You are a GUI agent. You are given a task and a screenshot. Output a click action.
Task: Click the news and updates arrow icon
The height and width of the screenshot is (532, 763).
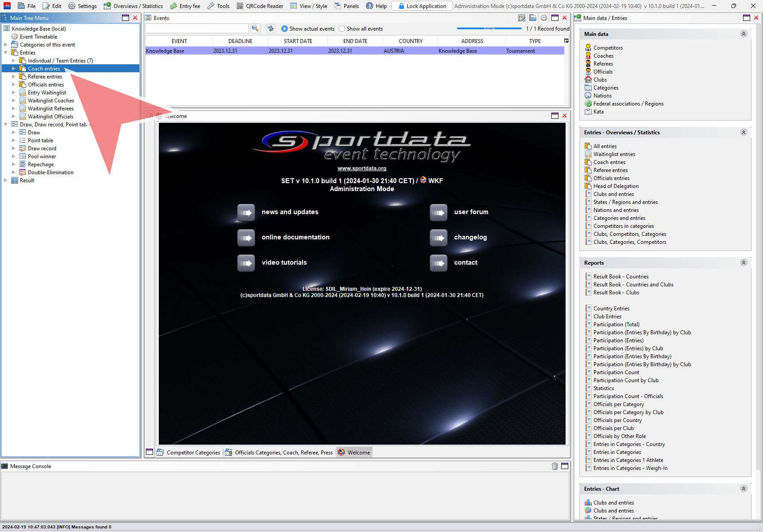[246, 212]
